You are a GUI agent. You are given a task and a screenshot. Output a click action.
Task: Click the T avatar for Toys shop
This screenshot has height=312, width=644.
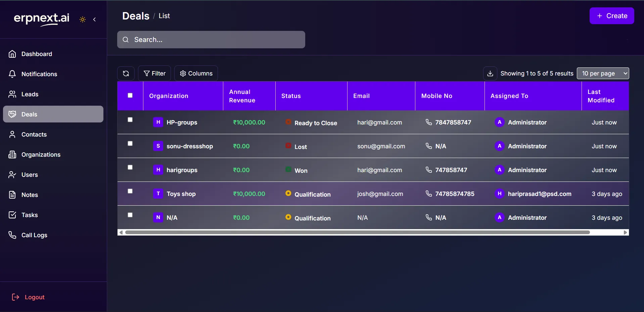(158, 194)
